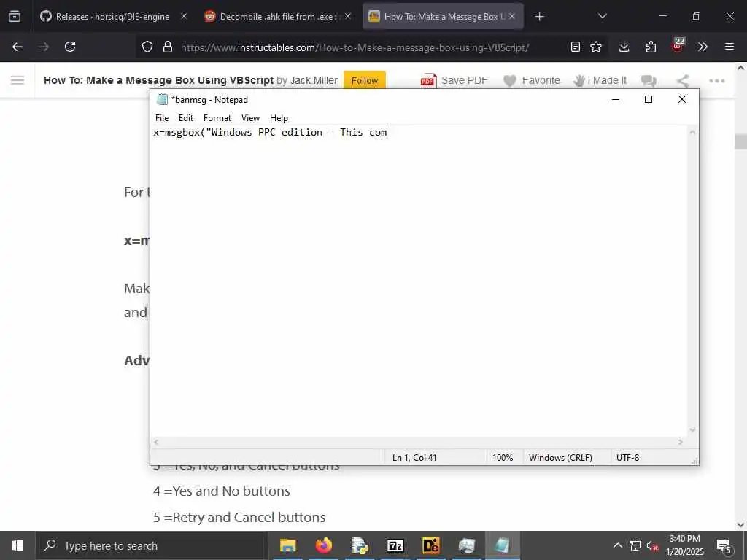
Task: Toggle reader view icon in address bar
Action: tap(576, 47)
